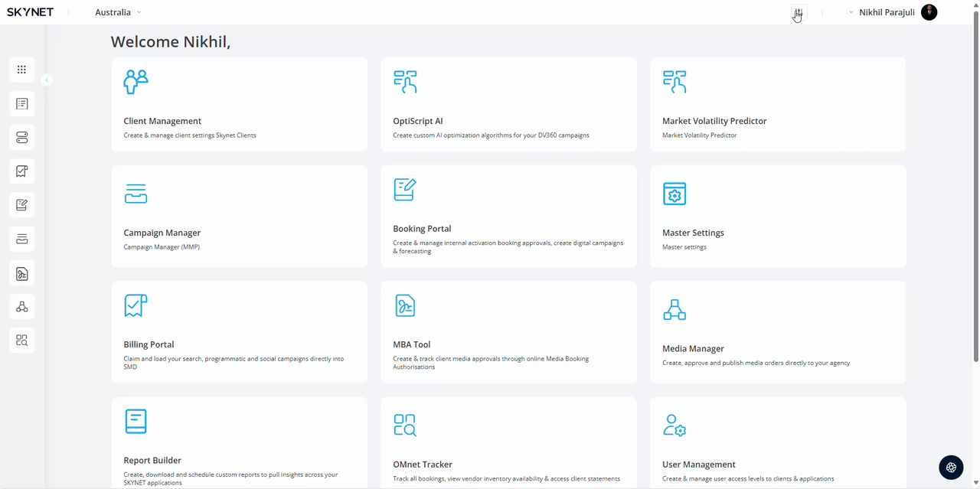Viewport: 980px width, 489px height.
Task: Open Billing Portal from the sidebar
Action: (21, 171)
